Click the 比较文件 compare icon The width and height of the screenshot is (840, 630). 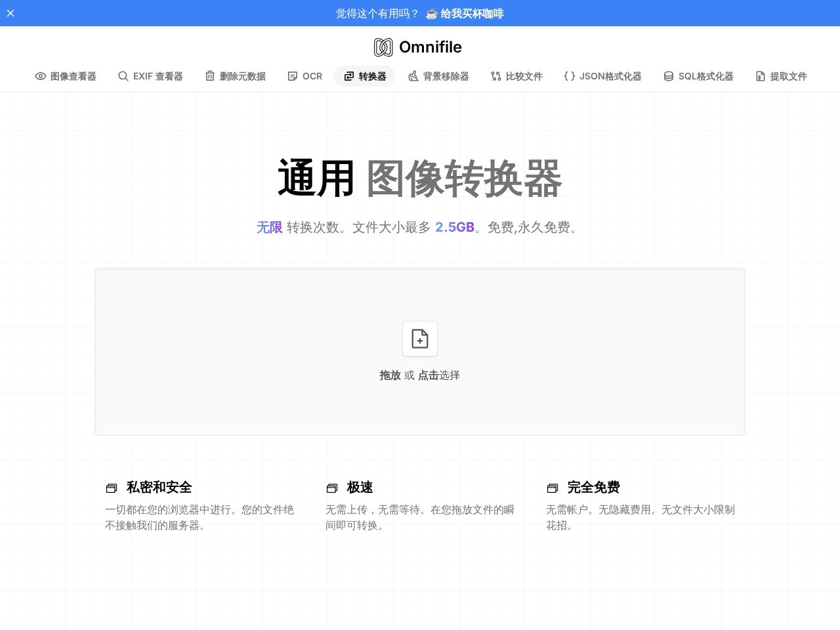click(x=496, y=76)
